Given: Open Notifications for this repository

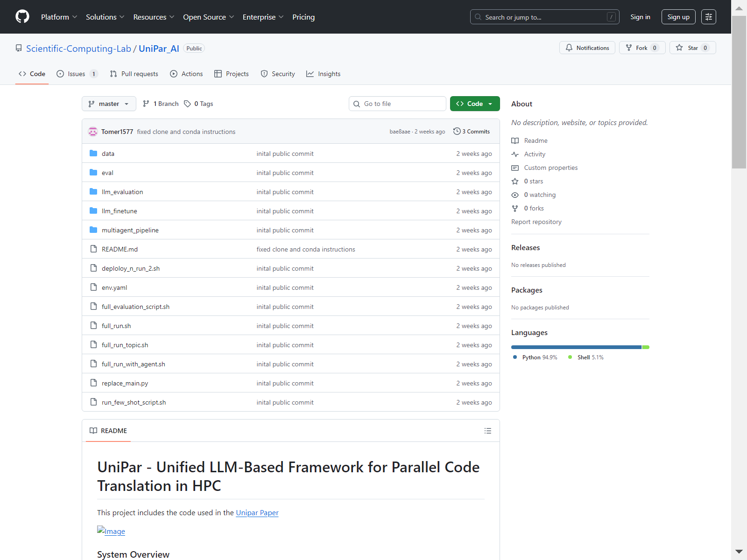Looking at the screenshot, I should [587, 48].
